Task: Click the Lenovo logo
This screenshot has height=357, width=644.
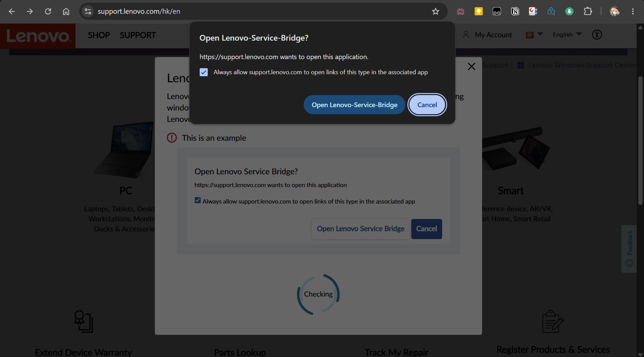Action: coord(38,36)
